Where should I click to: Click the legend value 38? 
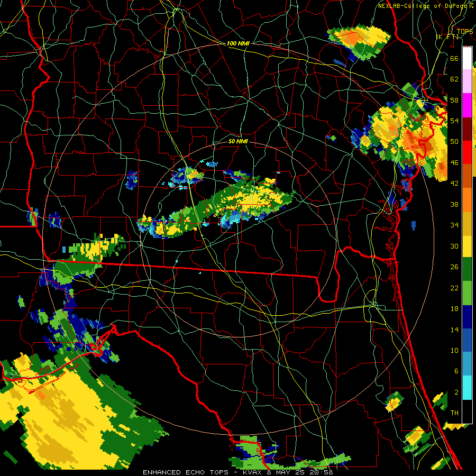click(x=454, y=204)
